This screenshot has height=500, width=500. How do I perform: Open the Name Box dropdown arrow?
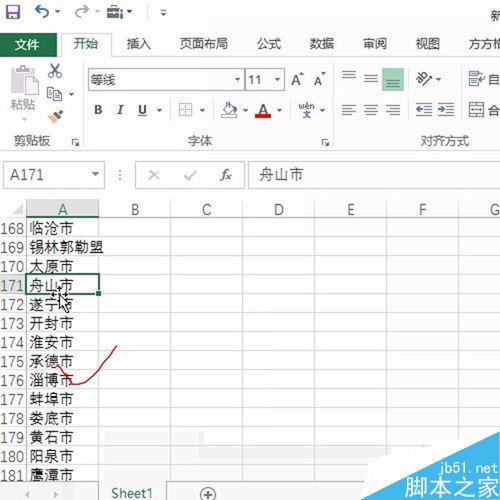pyautogui.click(x=95, y=174)
